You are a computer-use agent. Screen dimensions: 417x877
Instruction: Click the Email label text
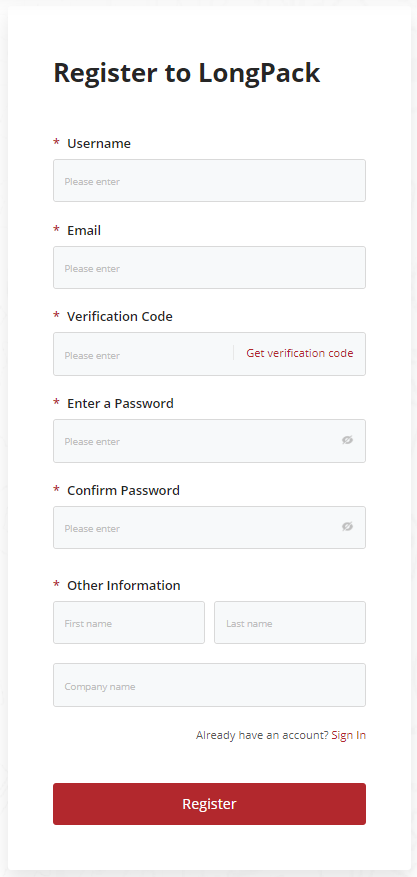[84, 230]
